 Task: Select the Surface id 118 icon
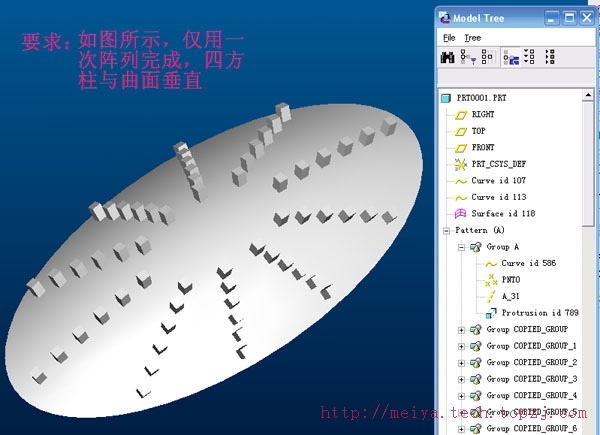pyautogui.click(x=460, y=213)
